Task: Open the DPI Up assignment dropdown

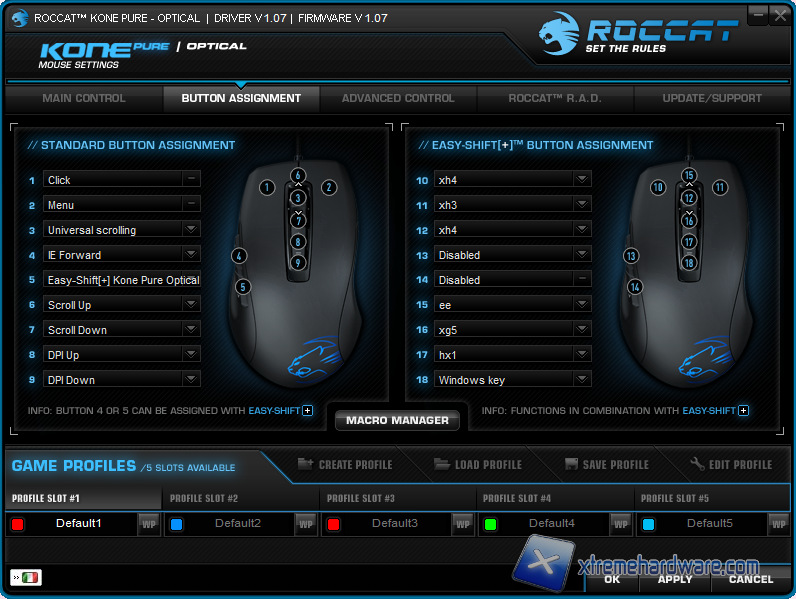Action: [x=191, y=354]
